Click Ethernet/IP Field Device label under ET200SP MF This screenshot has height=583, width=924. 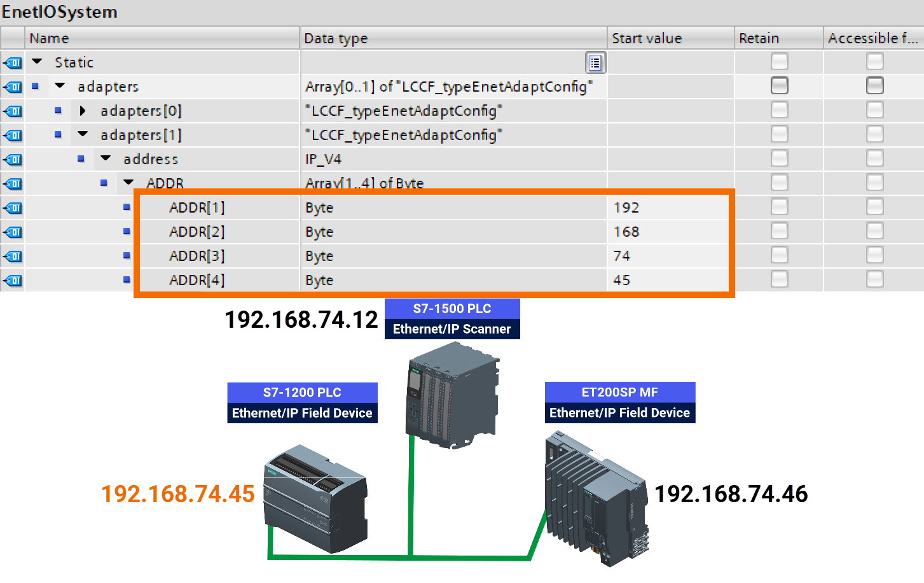(620, 413)
